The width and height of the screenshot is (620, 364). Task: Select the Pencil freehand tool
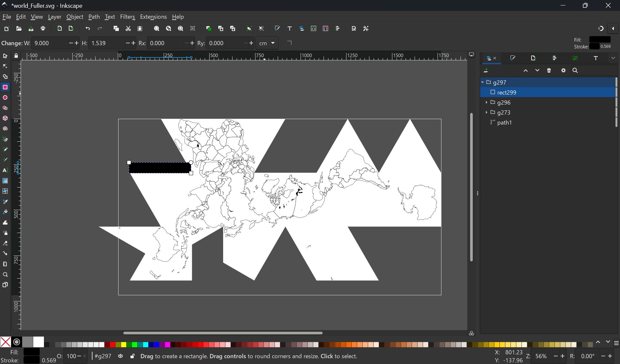point(5,149)
